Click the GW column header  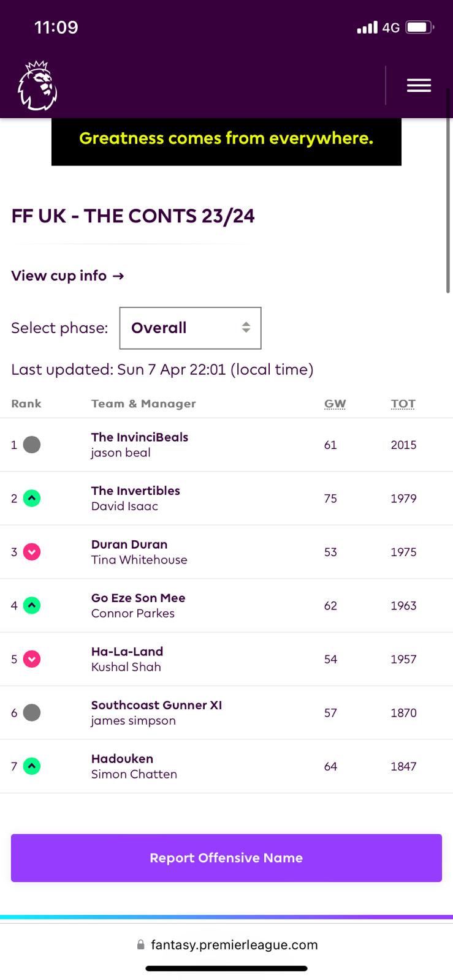coord(335,404)
